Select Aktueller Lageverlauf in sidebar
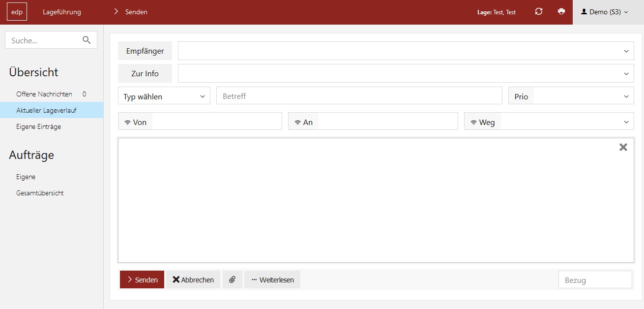 52,110
